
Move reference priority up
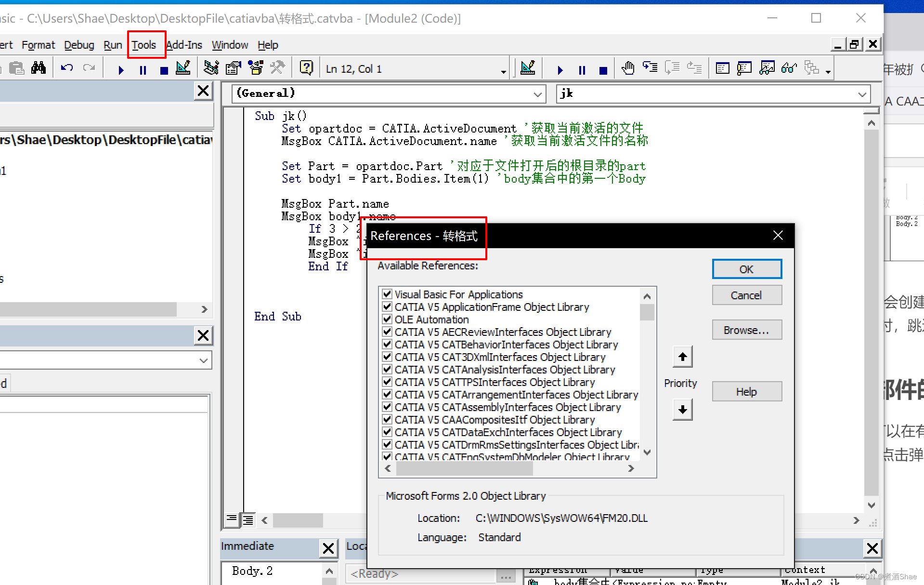pyautogui.click(x=682, y=357)
